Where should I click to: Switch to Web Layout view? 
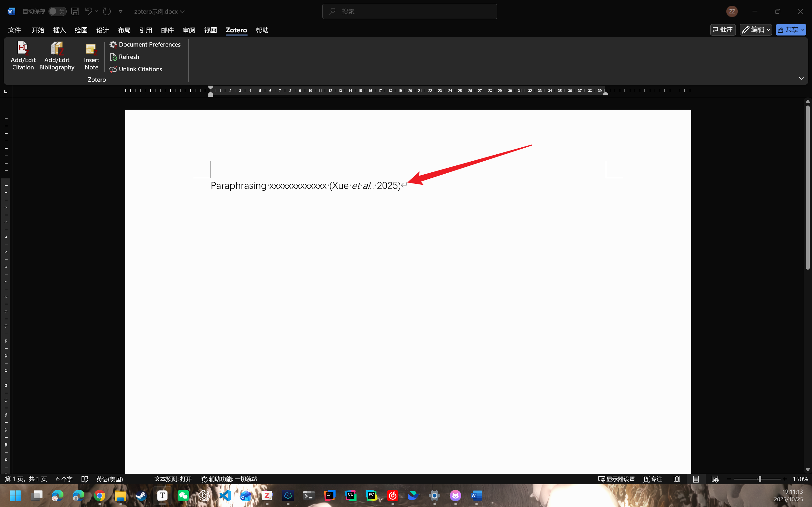coord(715,479)
